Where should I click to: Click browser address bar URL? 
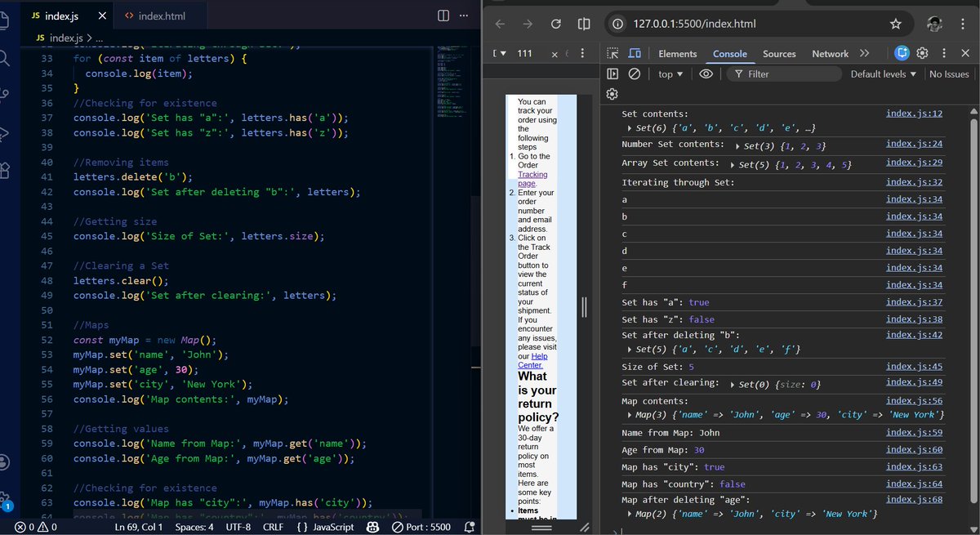click(694, 24)
